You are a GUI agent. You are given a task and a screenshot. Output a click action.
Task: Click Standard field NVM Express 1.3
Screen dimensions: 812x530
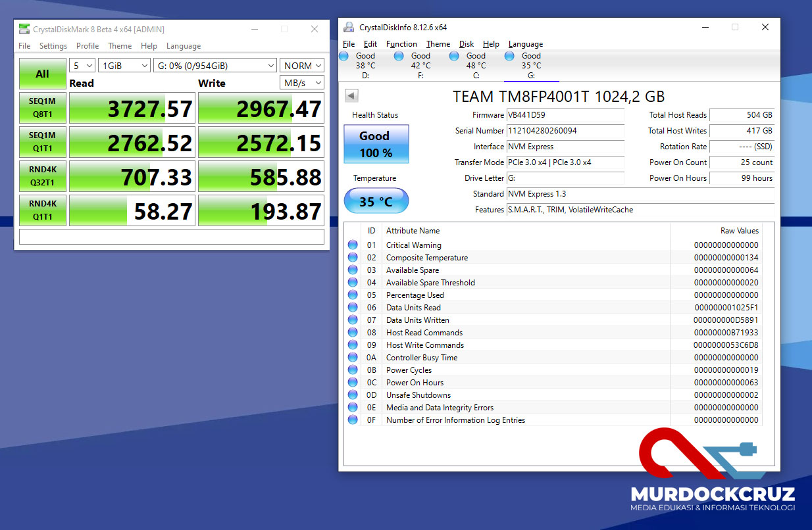click(x=640, y=194)
